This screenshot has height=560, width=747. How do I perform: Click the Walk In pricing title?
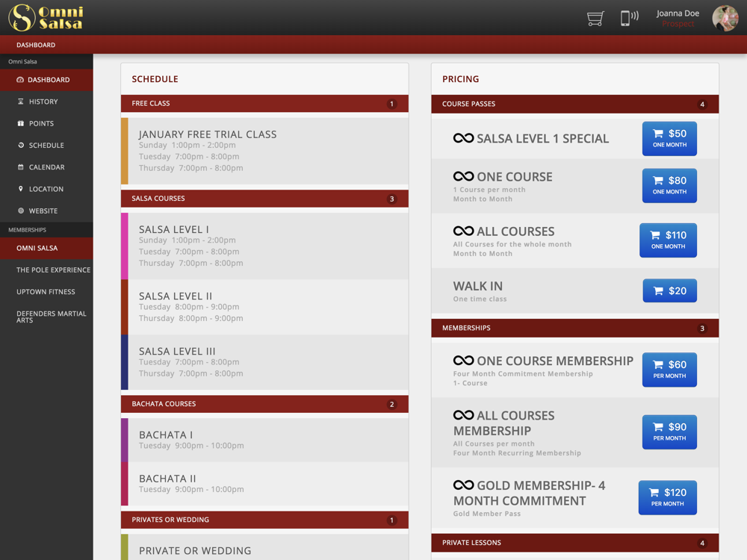477,286
